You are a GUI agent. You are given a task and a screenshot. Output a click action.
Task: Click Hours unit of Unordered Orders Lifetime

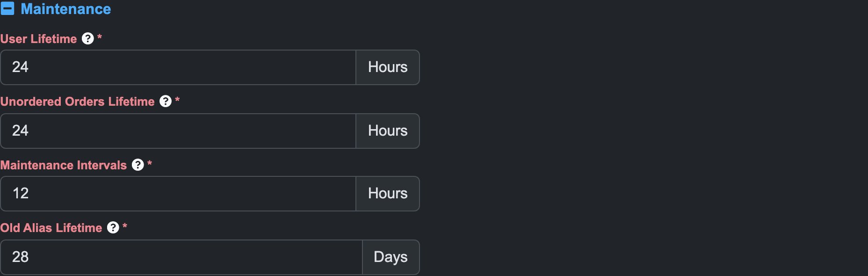[388, 131]
